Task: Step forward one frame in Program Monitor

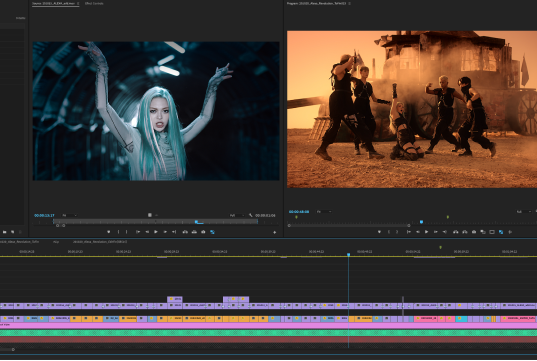Action: (436, 232)
